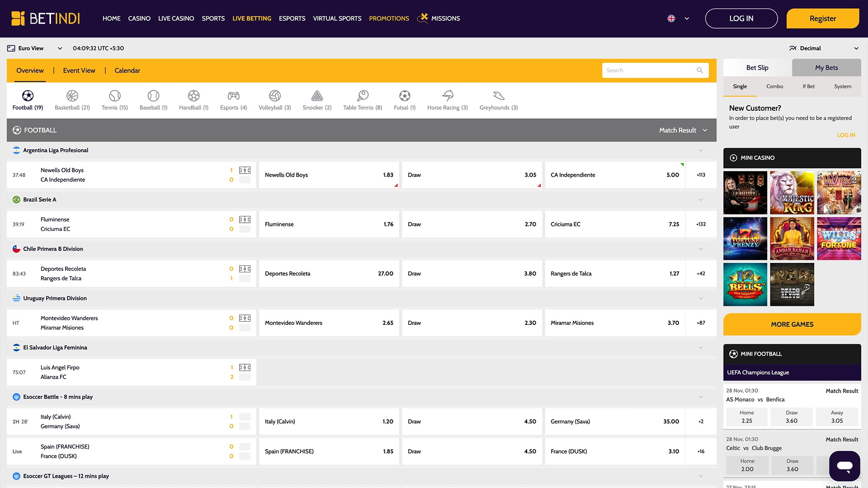Screen dimensions: 868x488
Task: Click the LOG IN header button
Action: (741, 19)
